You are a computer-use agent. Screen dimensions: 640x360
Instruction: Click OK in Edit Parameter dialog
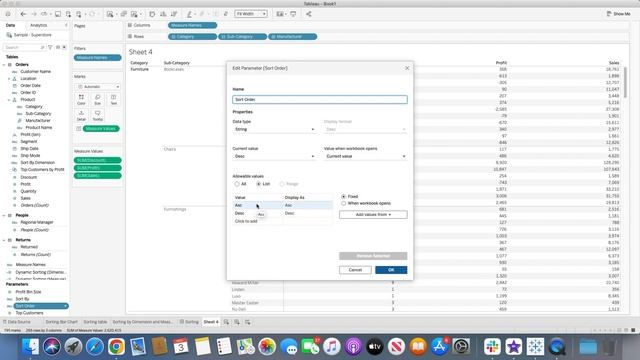pos(391,270)
